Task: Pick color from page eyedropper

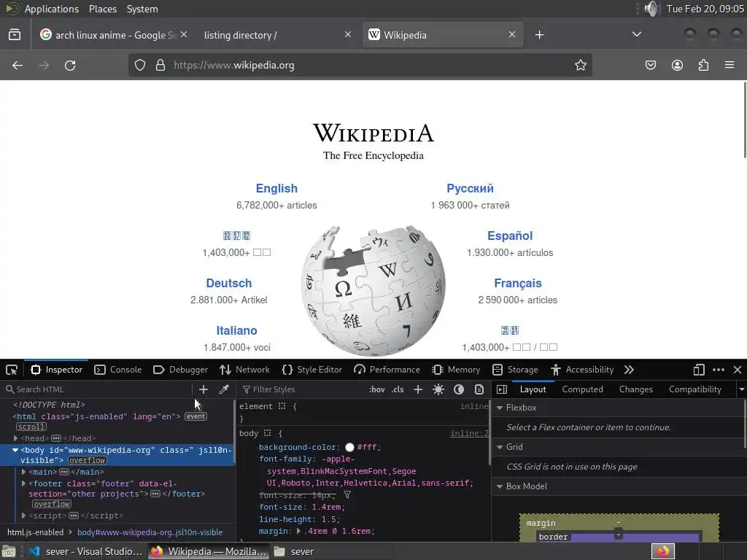Action: tap(223, 389)
